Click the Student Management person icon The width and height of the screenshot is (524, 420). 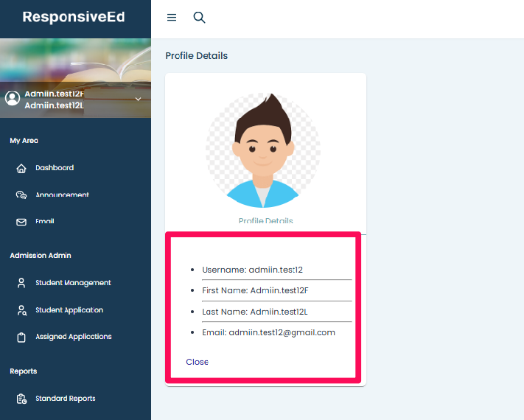pyautogui.click(x=21, y=283)
